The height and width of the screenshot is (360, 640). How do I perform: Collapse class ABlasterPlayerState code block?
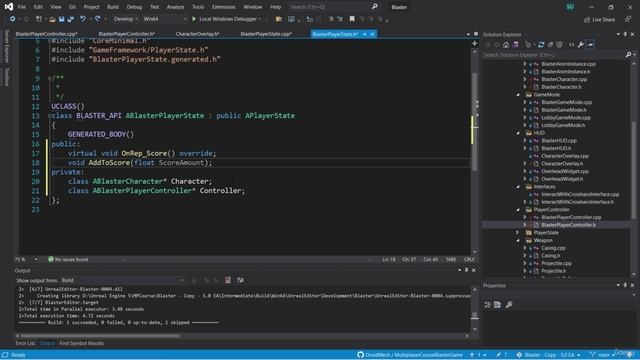point(49,116)
